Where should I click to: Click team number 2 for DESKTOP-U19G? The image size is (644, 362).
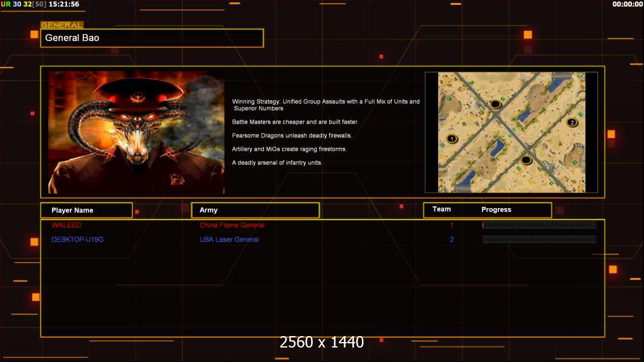point(451,240)
